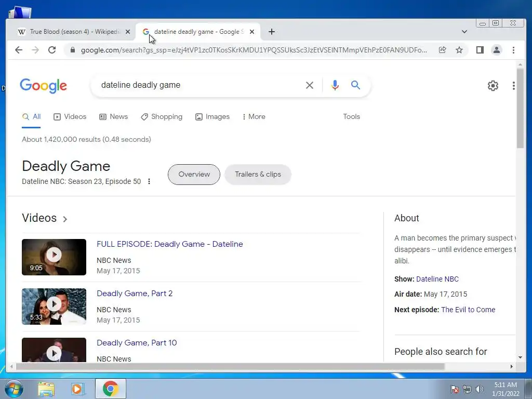Play the FULL EPISODE Deadly Game thumbnail

click(x=54, y=257)
